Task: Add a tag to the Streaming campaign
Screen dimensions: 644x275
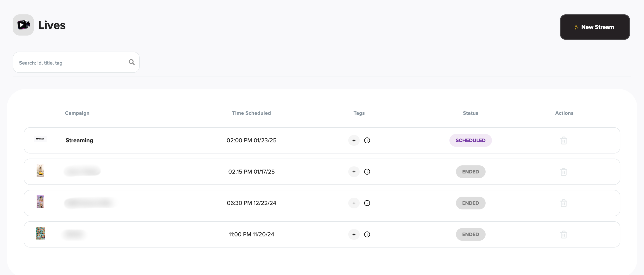Action: coord(354,140)
